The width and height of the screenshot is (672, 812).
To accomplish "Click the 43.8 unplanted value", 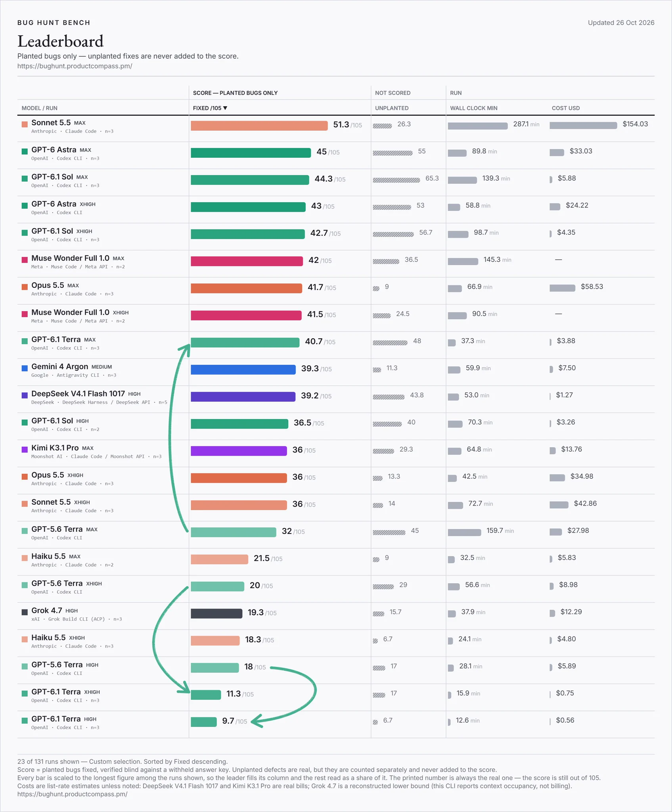I will tap(417, 395).
